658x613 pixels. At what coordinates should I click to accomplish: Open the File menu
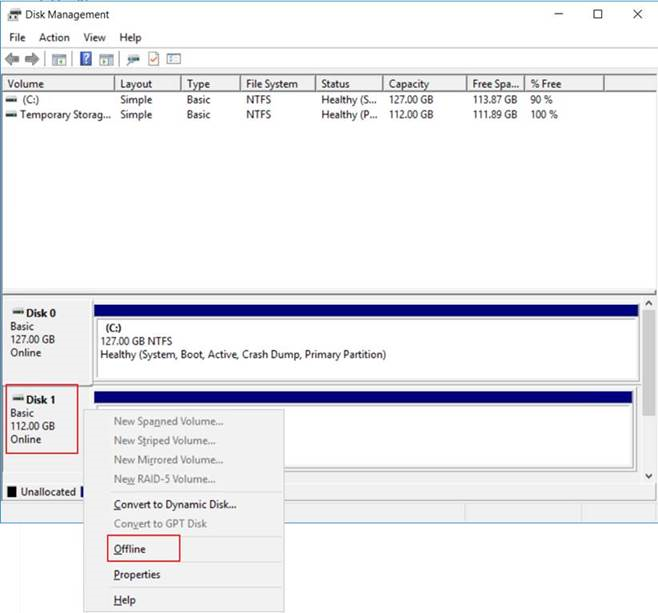(x=19, y=37)
